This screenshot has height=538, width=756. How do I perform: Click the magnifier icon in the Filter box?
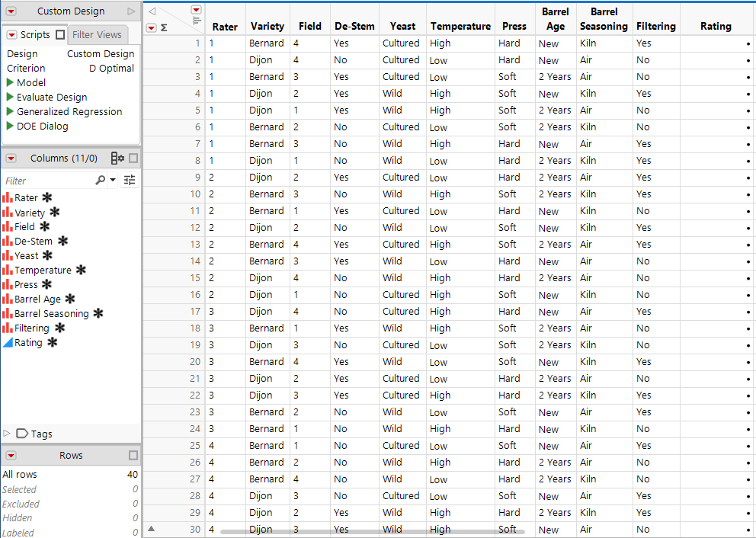(100, 180)
